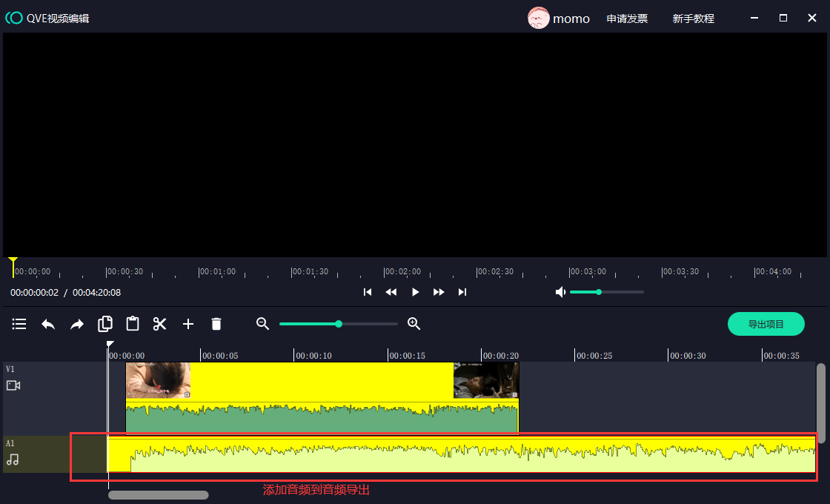Redo the last undone edit
830x504 pixels.
(77, 324)
